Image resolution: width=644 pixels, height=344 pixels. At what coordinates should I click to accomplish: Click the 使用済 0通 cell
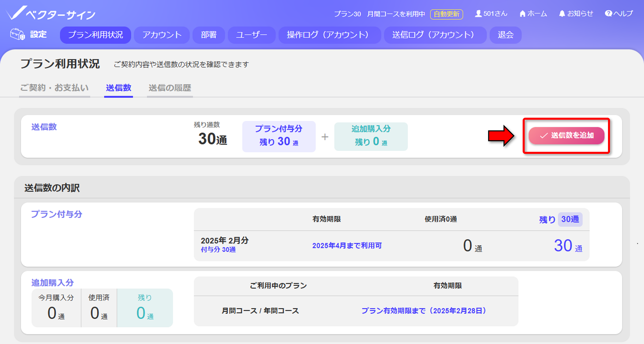click(x=99, y=308)
